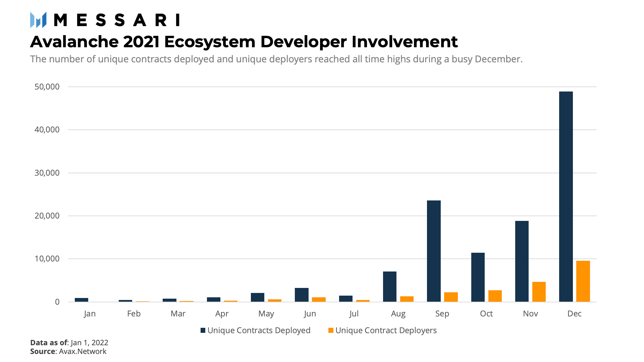This screenshot has width=644, height=362.
Task: Click the subtitle about busy December
Action: [276, 59]
